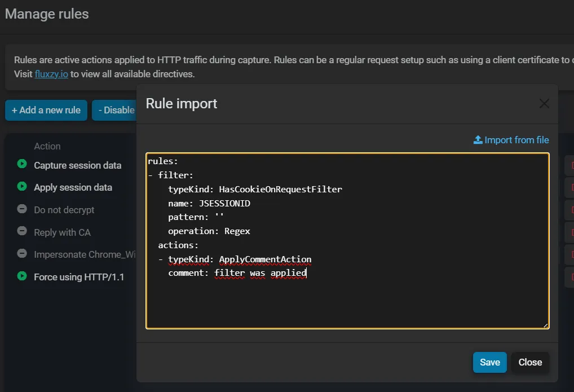Select the Impersonate Chrome rule row
Image resolution: width=574 pixels, height=392 pixels.
tap(85, 254)
